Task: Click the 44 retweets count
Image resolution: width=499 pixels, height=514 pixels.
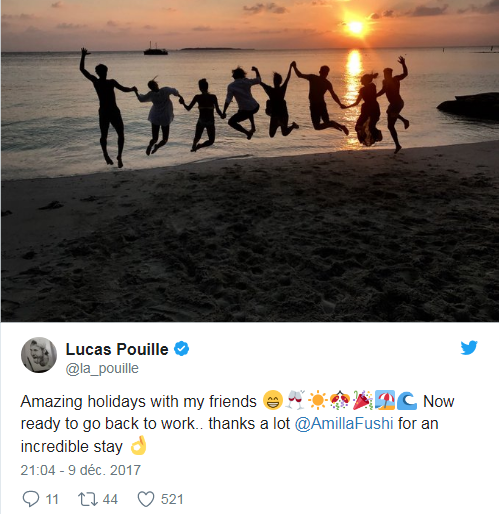Action: click(110, 499)
